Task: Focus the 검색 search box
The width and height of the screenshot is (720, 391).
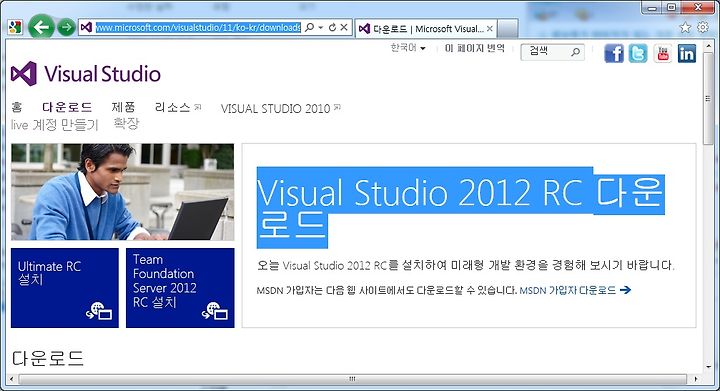Action: pos(552,51)
